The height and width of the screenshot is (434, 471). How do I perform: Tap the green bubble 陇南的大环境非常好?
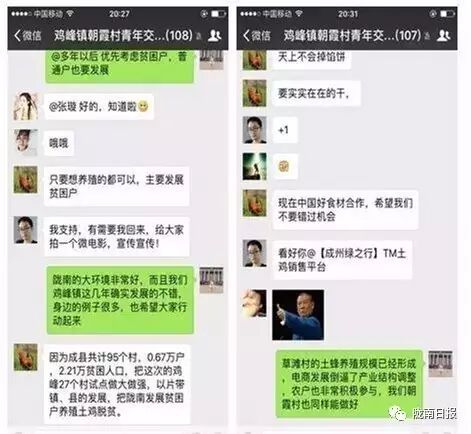tap(120, 300)
